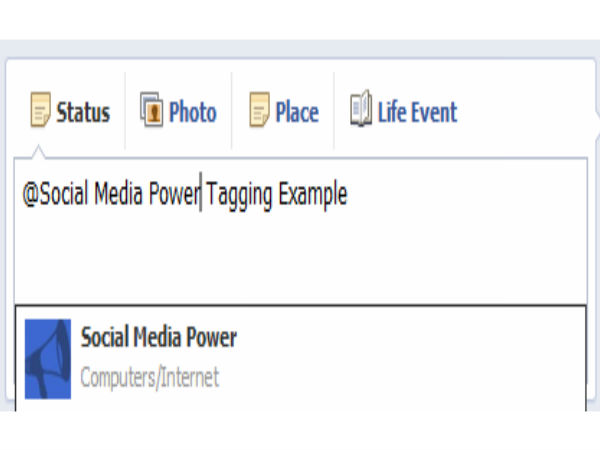Click the Photo pictures icon

152,109
